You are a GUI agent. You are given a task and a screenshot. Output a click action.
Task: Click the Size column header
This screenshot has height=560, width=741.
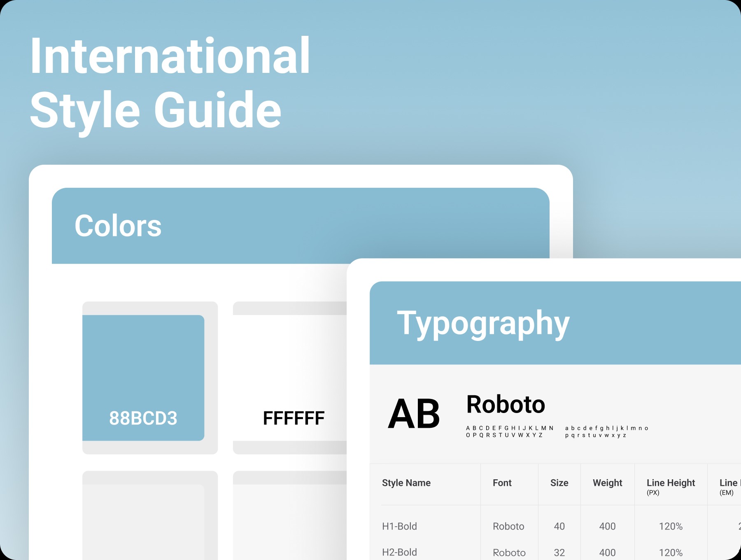pyautogui.click(x=559, y=483)
